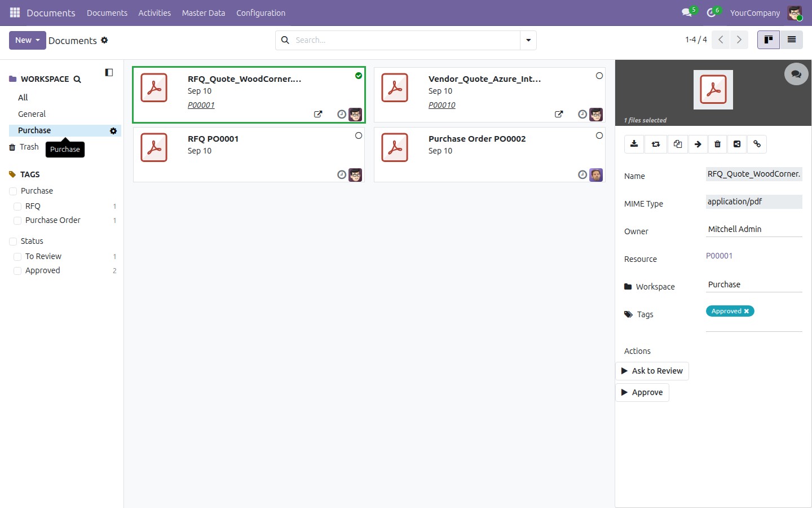Click the Documents settings gear icon

[104, 40]
